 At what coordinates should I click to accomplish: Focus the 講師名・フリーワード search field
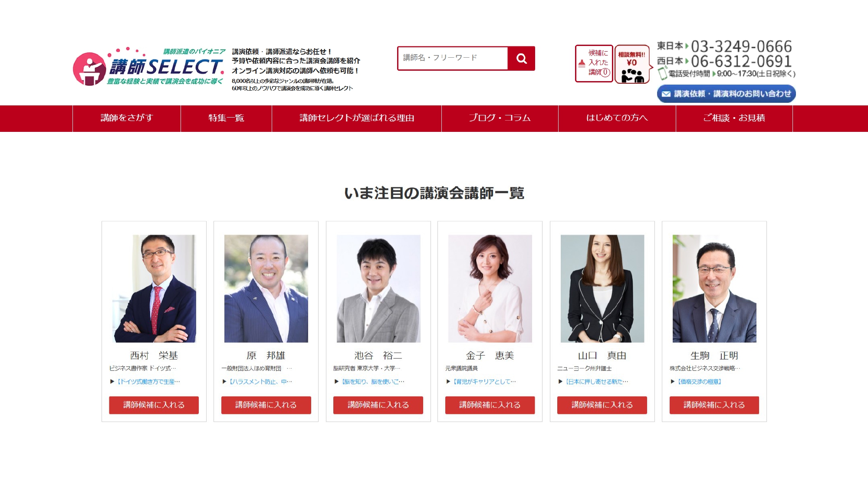coord(453,59)
